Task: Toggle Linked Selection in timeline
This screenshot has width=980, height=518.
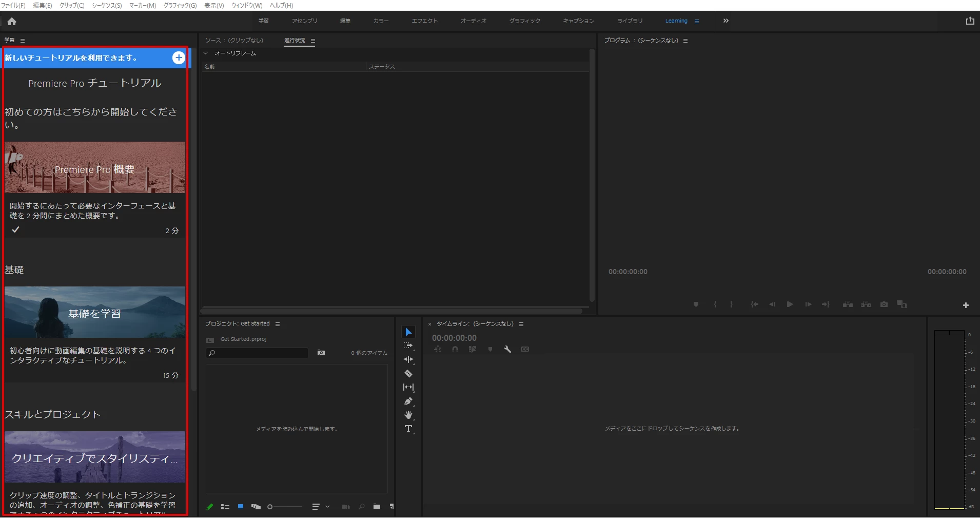Action: click(472, 349)
